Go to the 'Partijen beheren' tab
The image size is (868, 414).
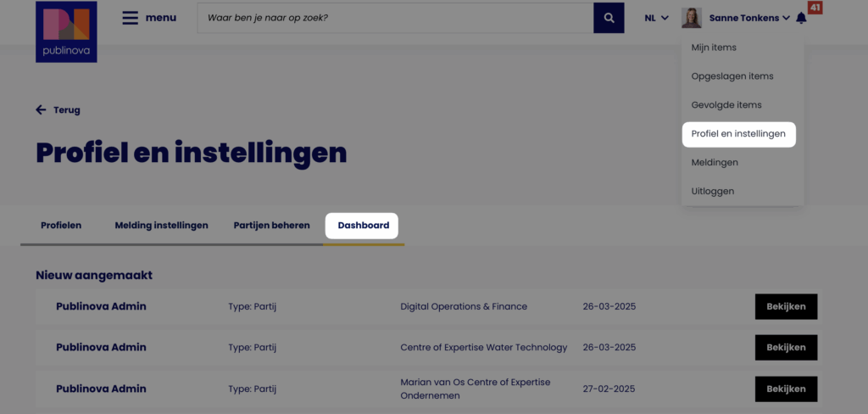click(271, 226)
